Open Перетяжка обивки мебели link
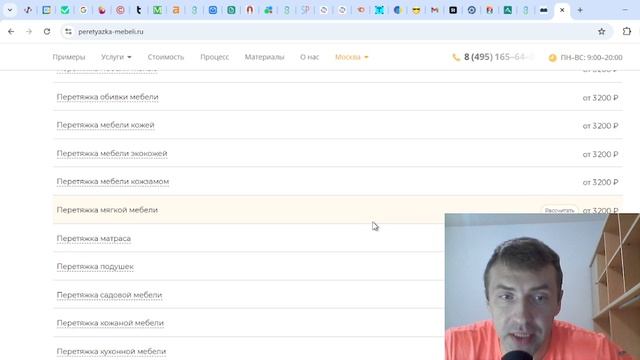 point(107,97)
